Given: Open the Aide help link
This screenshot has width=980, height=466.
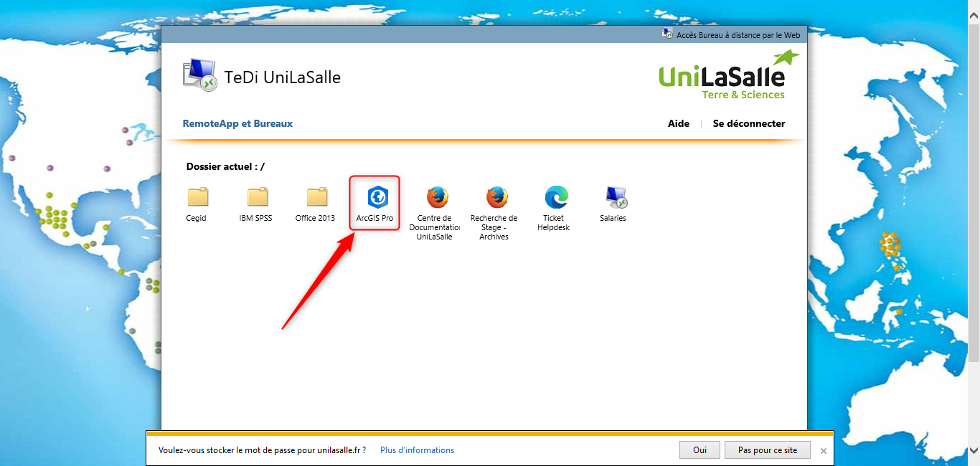Looking at the screenshot, I should [x=679, y=123].
